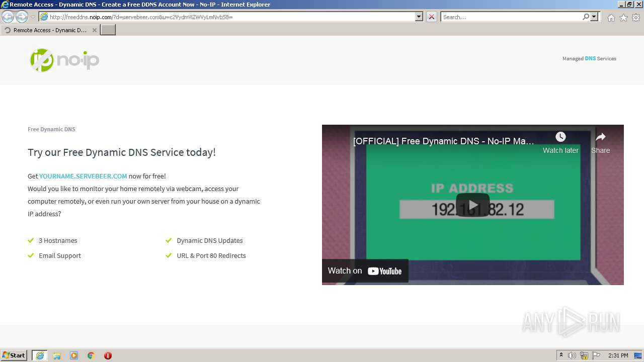Click the freeddns.noip.com address bar
The height and width of the screenshot is (362, 644).
point(226,17)
